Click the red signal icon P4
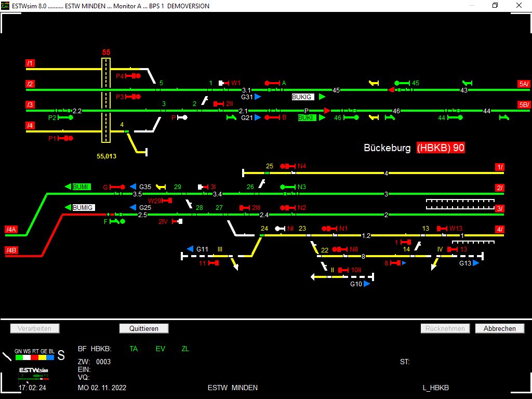 (133, 76)
